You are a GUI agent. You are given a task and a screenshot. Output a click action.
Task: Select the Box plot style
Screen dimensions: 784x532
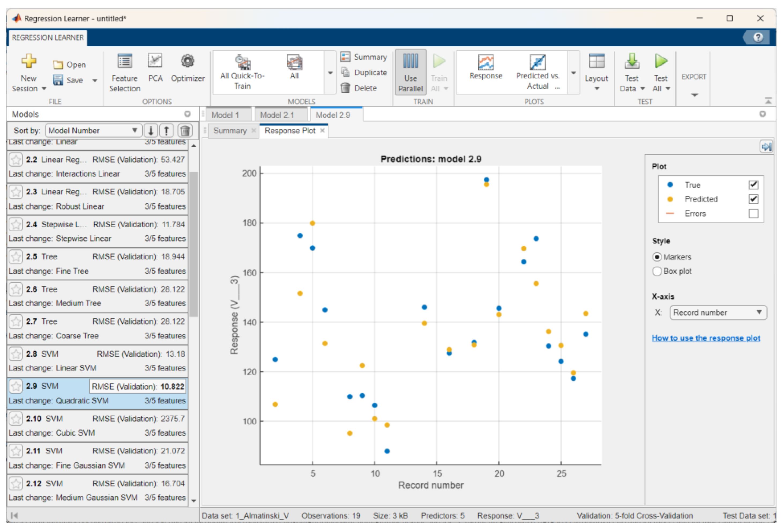(657, 271)
